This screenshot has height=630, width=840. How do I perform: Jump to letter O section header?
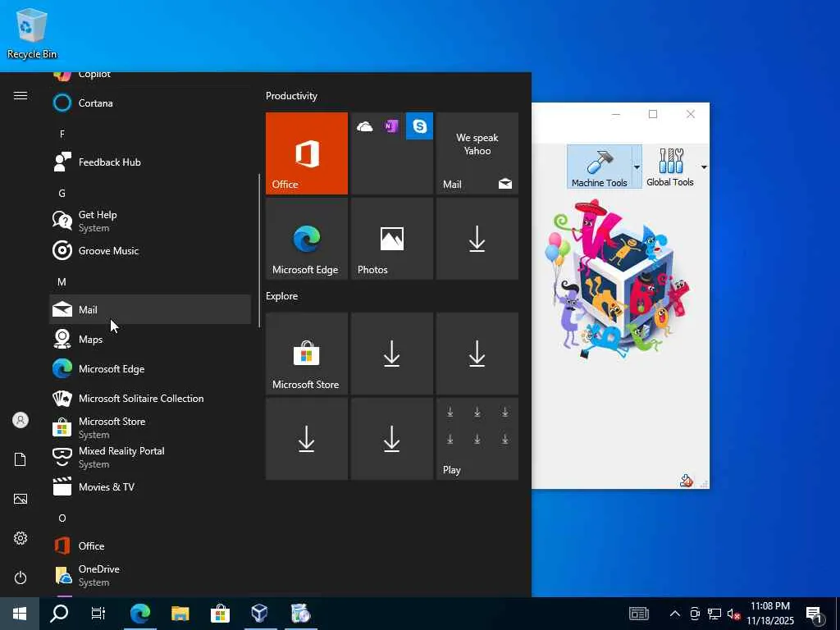[x=62, y=518]
